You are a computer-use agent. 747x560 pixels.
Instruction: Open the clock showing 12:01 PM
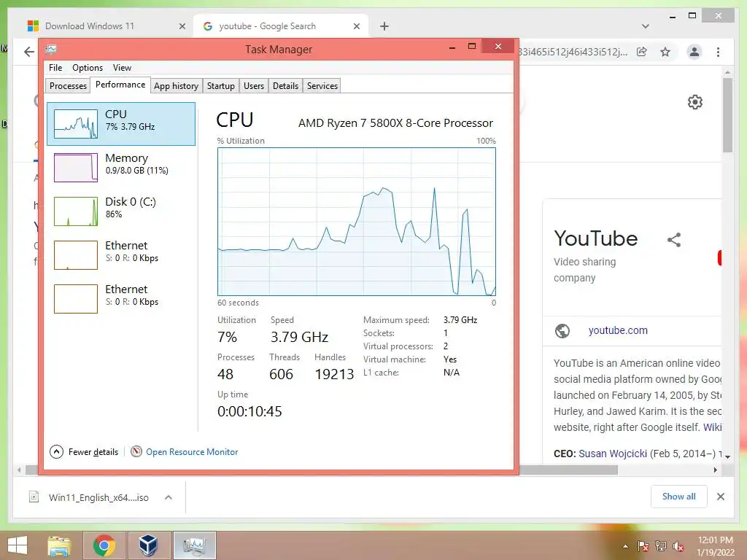tap(715, 546)
